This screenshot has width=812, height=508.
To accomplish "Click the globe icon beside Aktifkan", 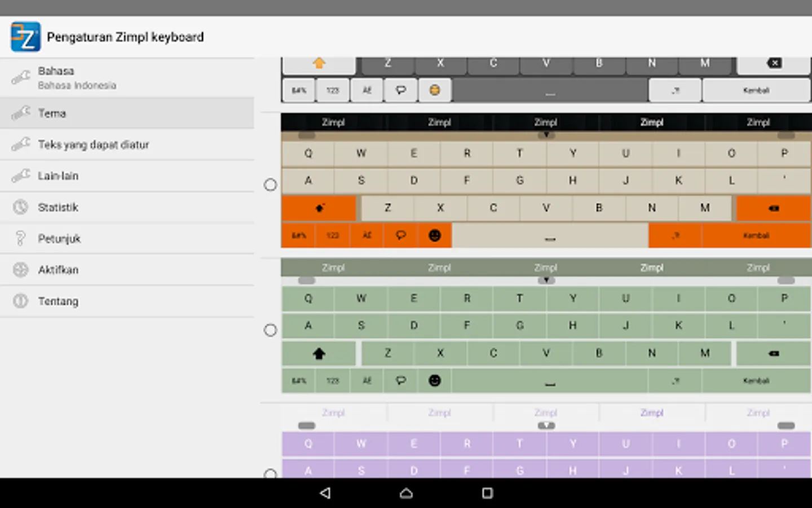I will click(x=21, y=270).
